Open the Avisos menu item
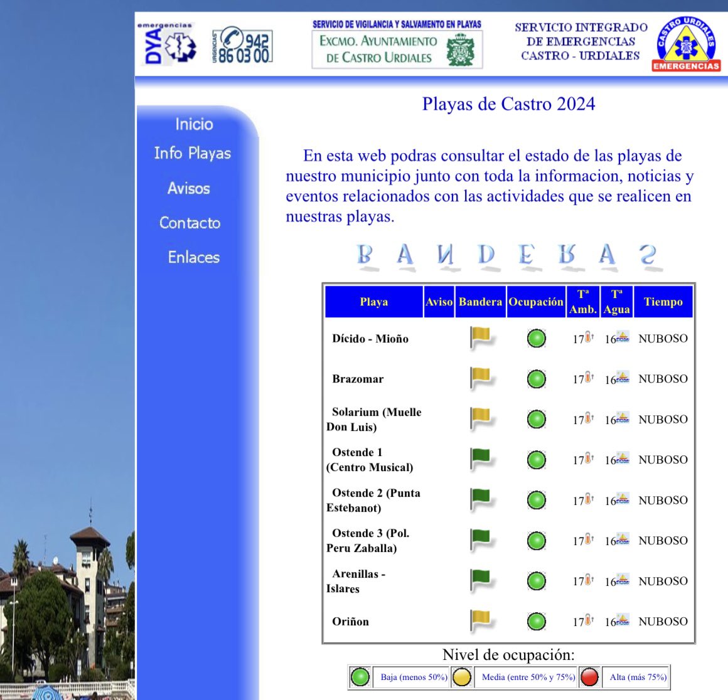This screenshot has width=728, height=700. coord(188,188)
